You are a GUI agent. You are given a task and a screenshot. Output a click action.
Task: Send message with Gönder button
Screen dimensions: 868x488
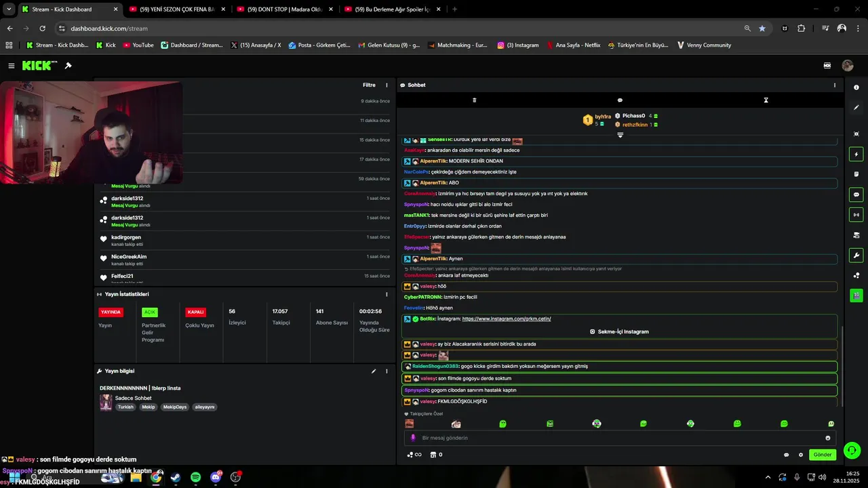tap(823, 455)
